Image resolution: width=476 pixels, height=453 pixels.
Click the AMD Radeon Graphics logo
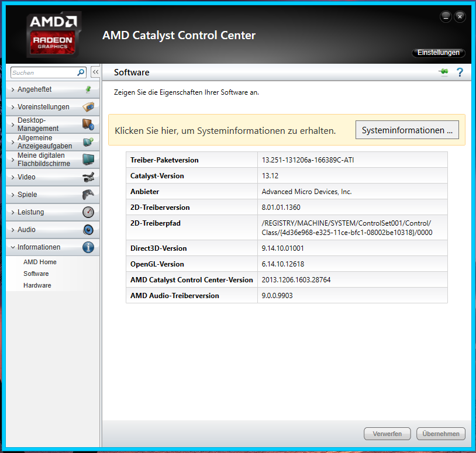pos(54,34)
